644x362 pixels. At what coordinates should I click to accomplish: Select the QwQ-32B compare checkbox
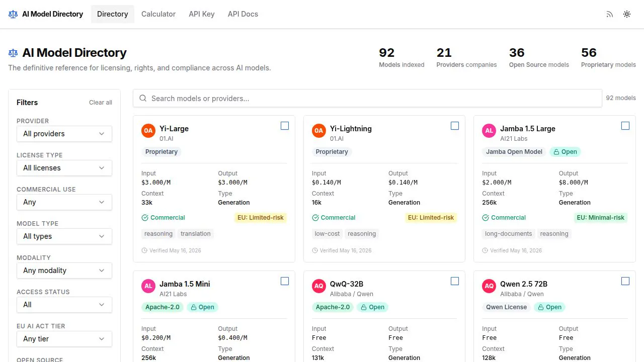click(x=455, y=281)
